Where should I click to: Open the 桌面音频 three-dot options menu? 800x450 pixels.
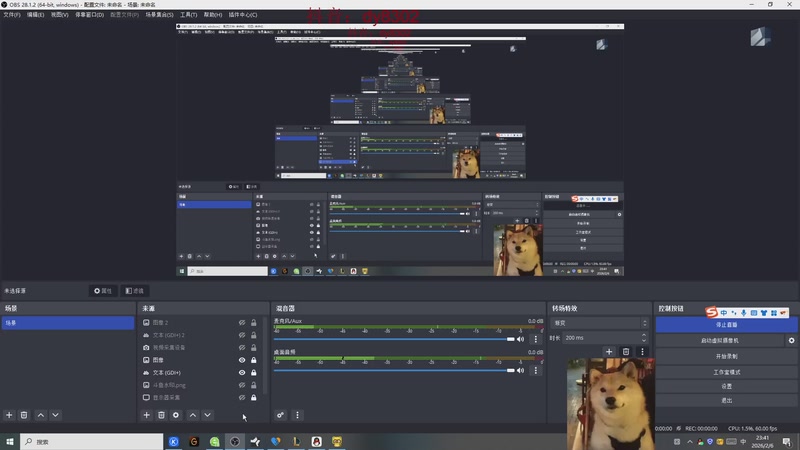[x=536, y=370]
